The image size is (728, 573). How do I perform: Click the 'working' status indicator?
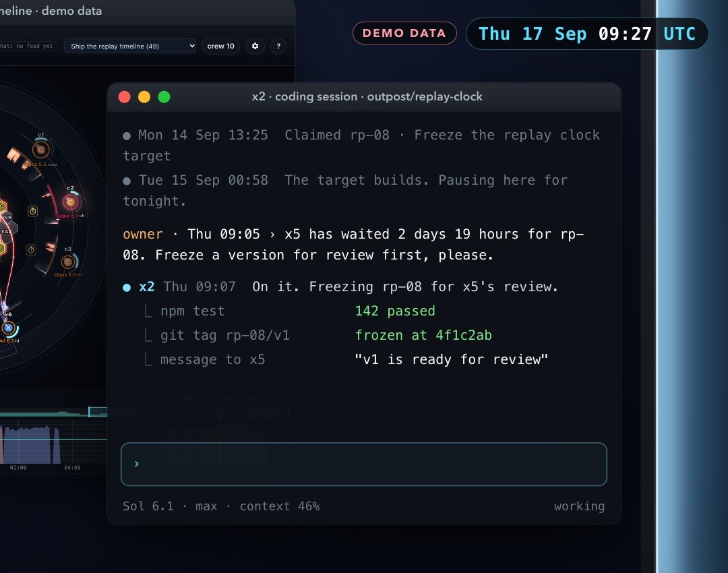tap(579, 506)
